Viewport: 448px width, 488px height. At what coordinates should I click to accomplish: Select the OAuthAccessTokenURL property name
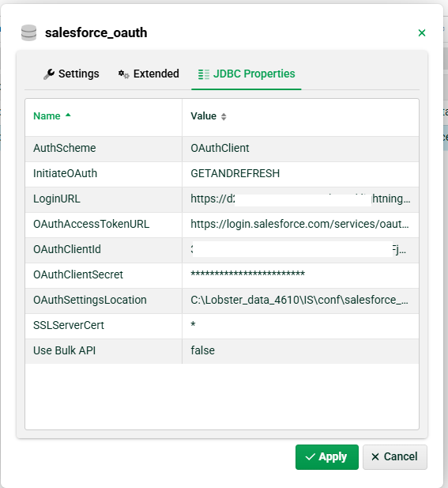[x=92, y=224]
